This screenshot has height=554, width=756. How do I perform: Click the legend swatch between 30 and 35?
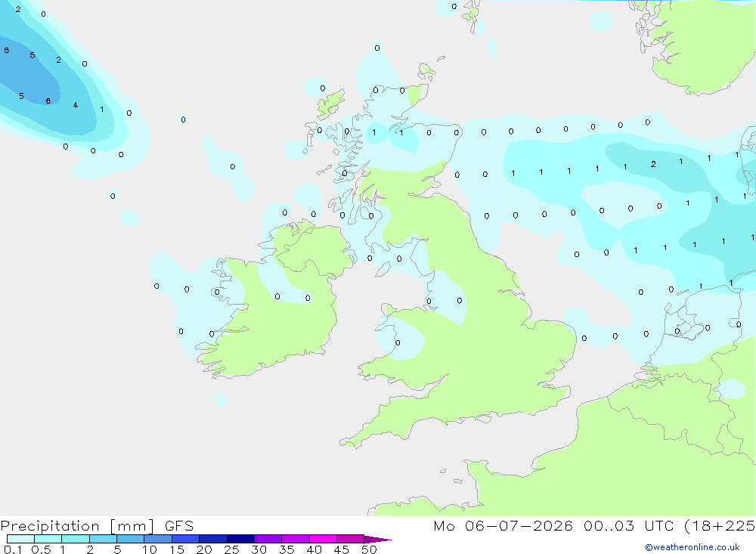pos(268,539)
